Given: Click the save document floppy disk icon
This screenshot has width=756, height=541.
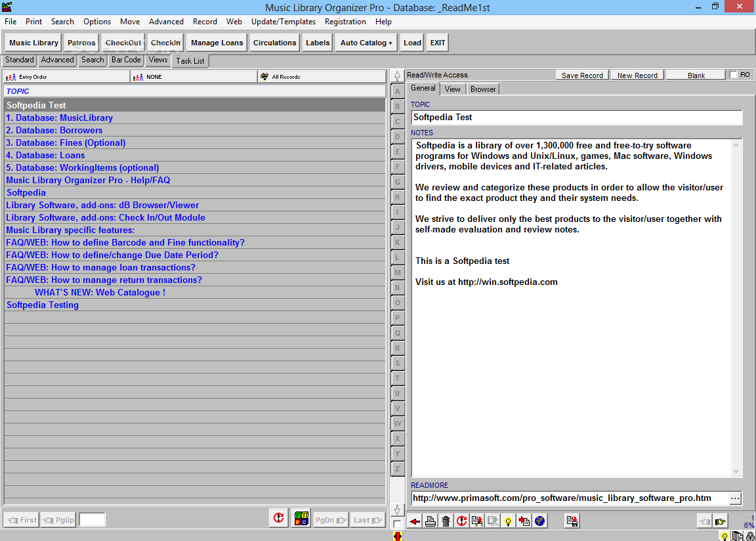Looking at the screenshot, I should [x=572, y=521].
